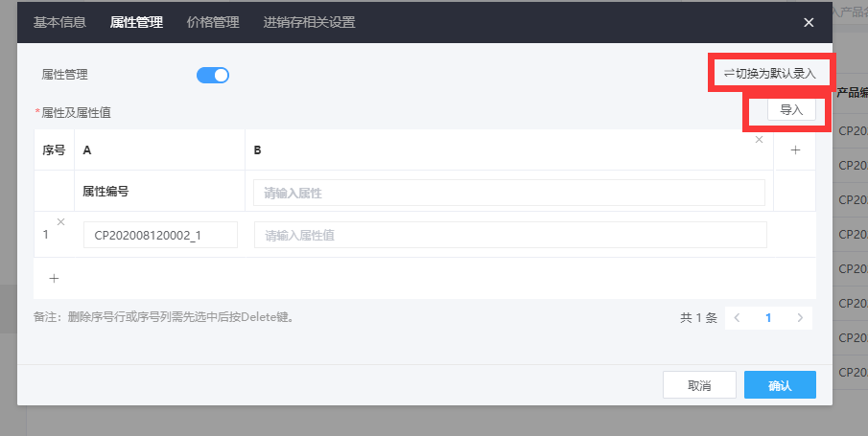Switch to the 基本信息 tab

pos(59,23)
